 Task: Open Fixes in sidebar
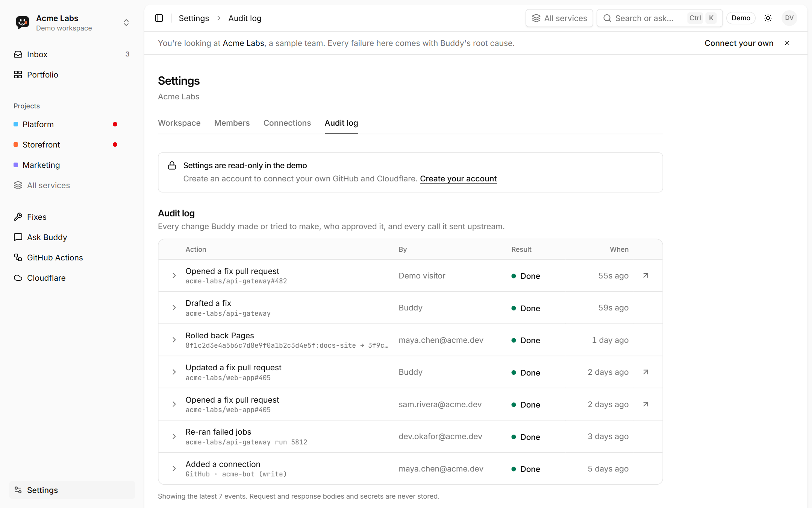click(x=72, y=217)
